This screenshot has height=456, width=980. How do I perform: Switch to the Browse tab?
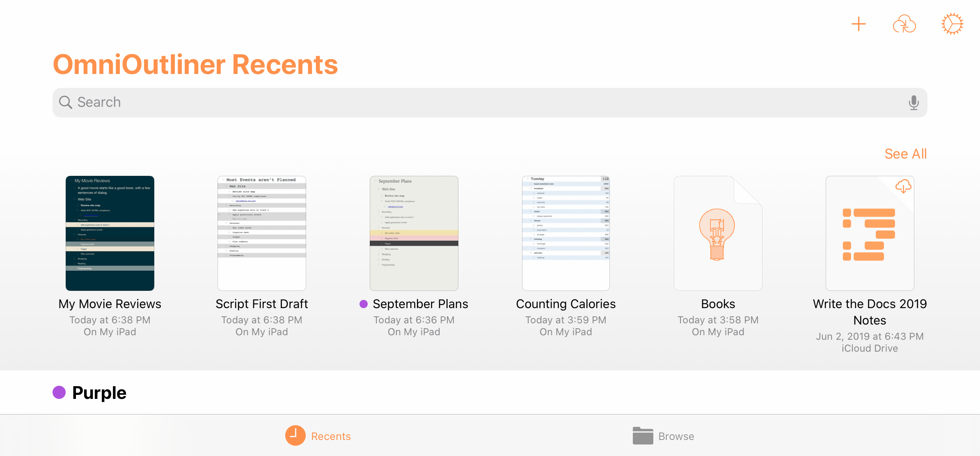click(x=663, y=435)
